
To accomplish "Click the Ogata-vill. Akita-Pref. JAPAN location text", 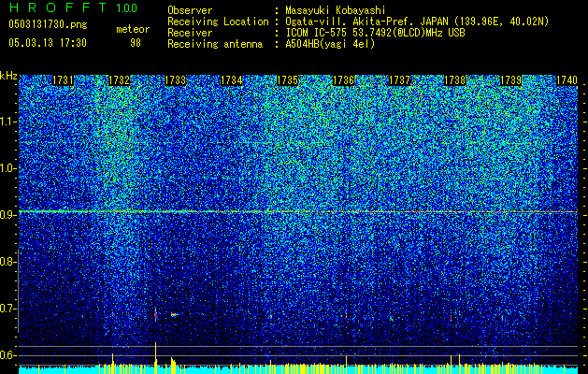I will tap(417, 22).
